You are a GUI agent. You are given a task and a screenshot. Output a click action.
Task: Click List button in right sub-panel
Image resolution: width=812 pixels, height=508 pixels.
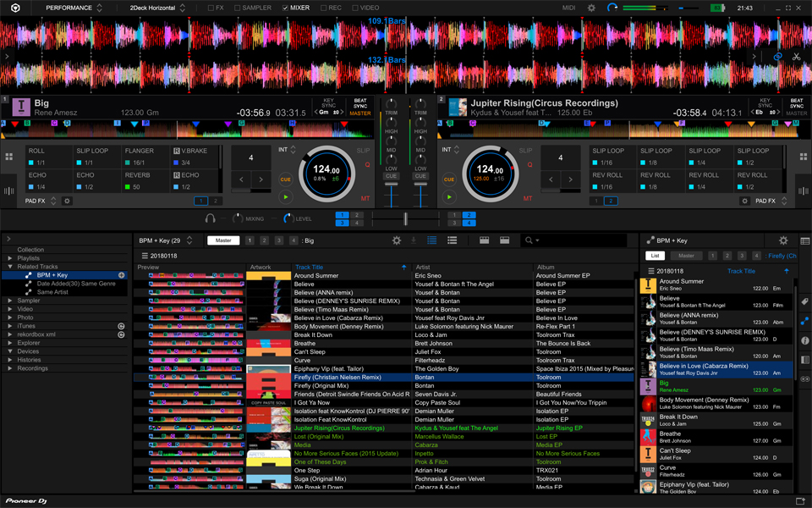click(x=655, y=256)
